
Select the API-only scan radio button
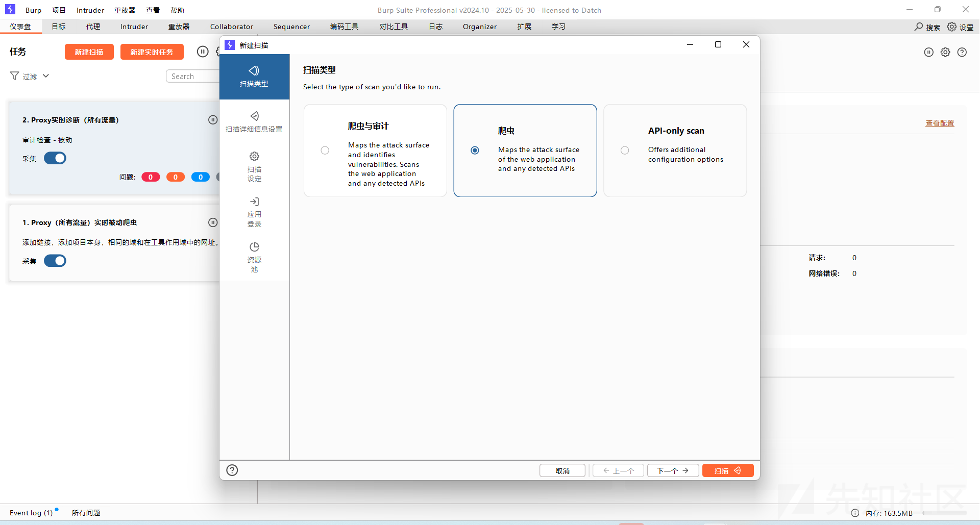625,151
